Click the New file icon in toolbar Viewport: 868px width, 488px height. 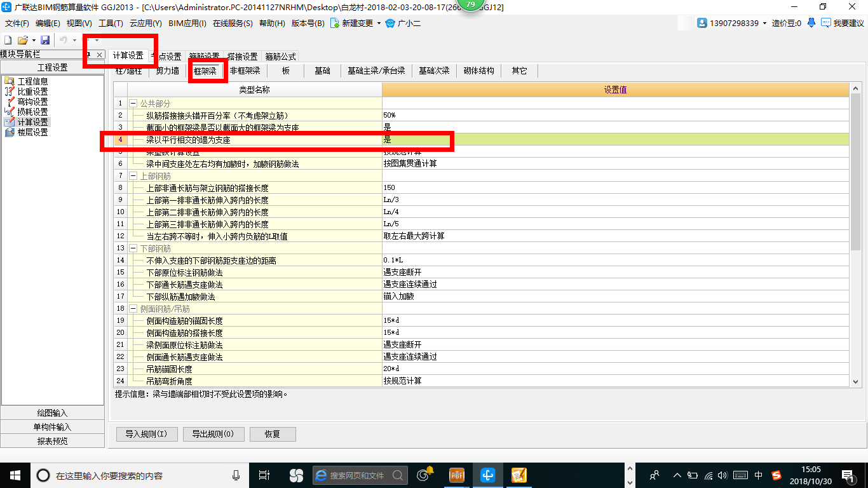point(8,40)
